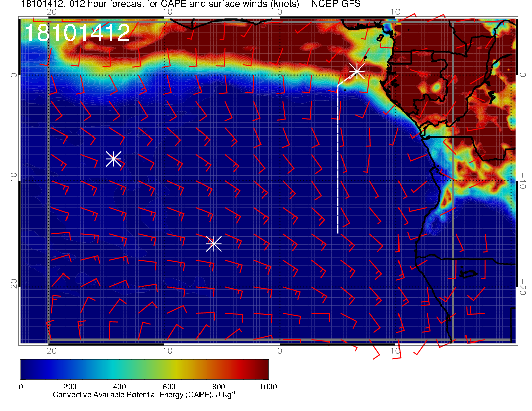Click the white asterisk marker near the equator
This screenshot has height=411, width=532.
[357, 71]
